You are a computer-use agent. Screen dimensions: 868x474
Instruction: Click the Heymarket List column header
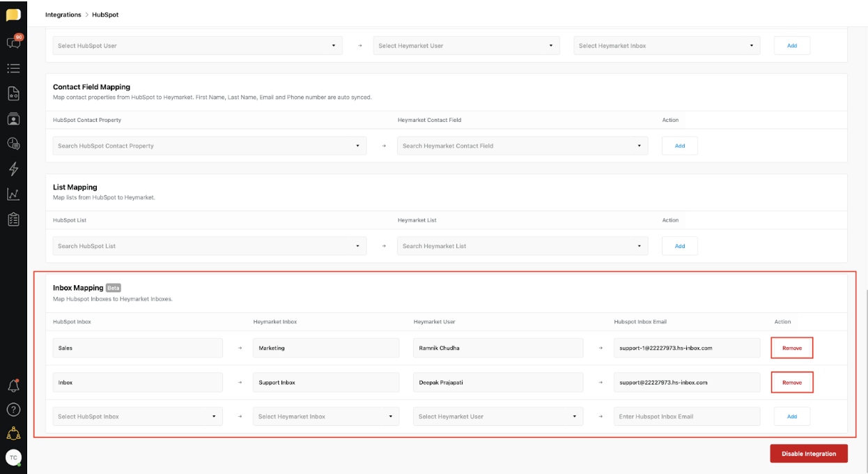[x=417, y=220]
